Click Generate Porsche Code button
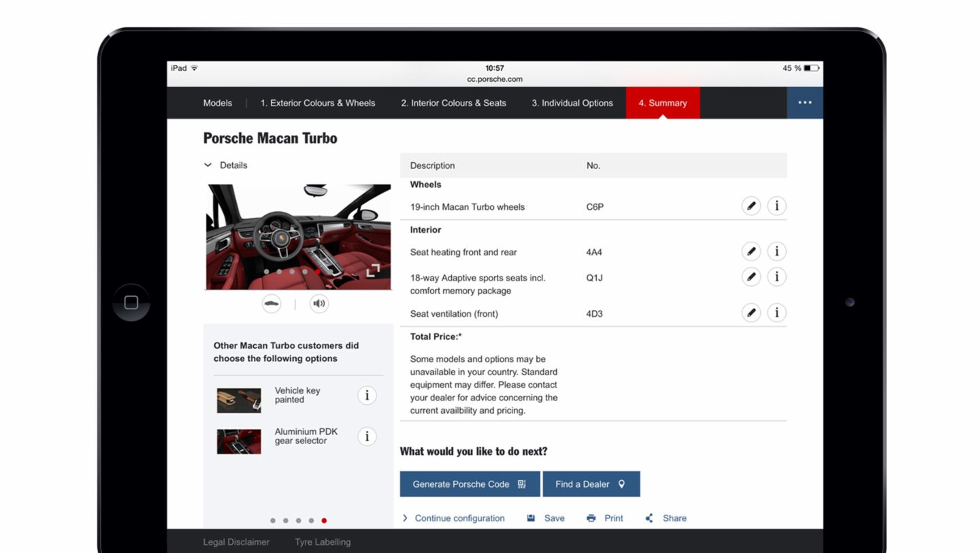The image size is (980, 553). [x=470, y=484]
